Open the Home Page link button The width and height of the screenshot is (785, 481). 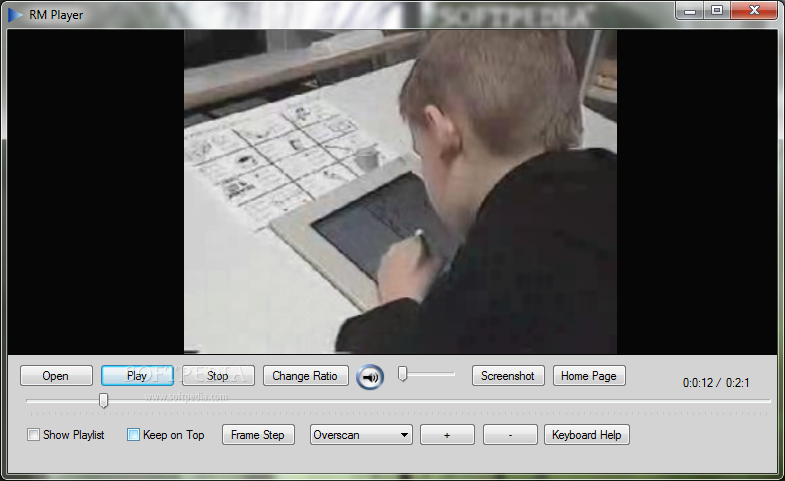pos(589,376)
